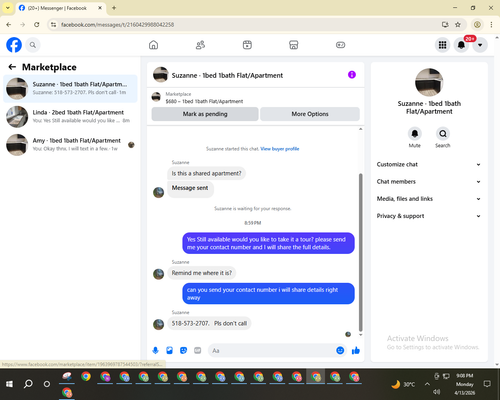Open the Windows notification center icon
Screen dimensions: 500x400
pyautogui.click(x=487, y=384)
